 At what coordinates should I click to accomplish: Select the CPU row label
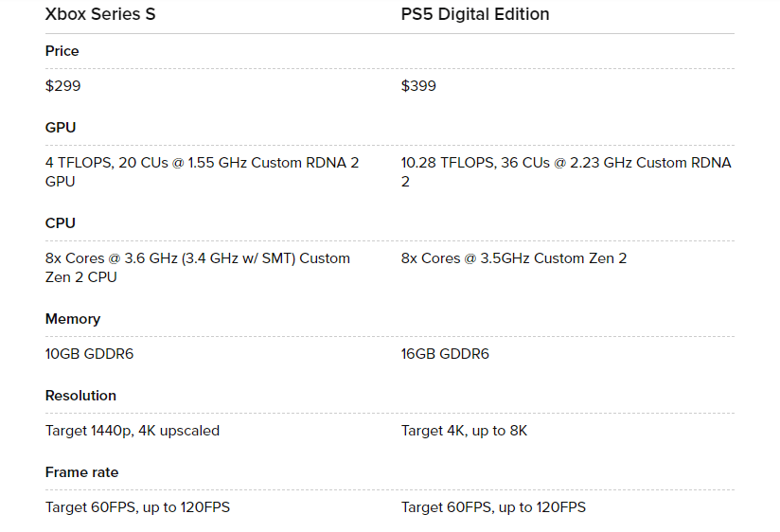tap(60, 223)
